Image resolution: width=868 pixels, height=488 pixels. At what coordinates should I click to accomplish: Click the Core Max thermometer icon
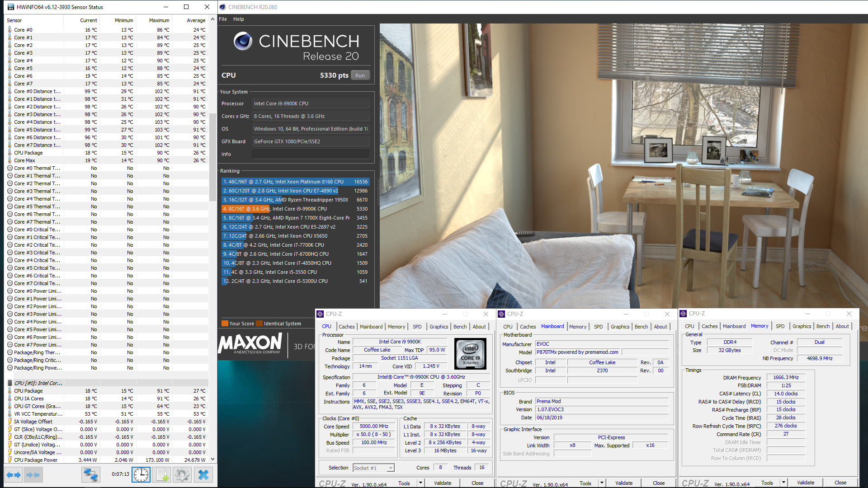click(x=10, y=160)
